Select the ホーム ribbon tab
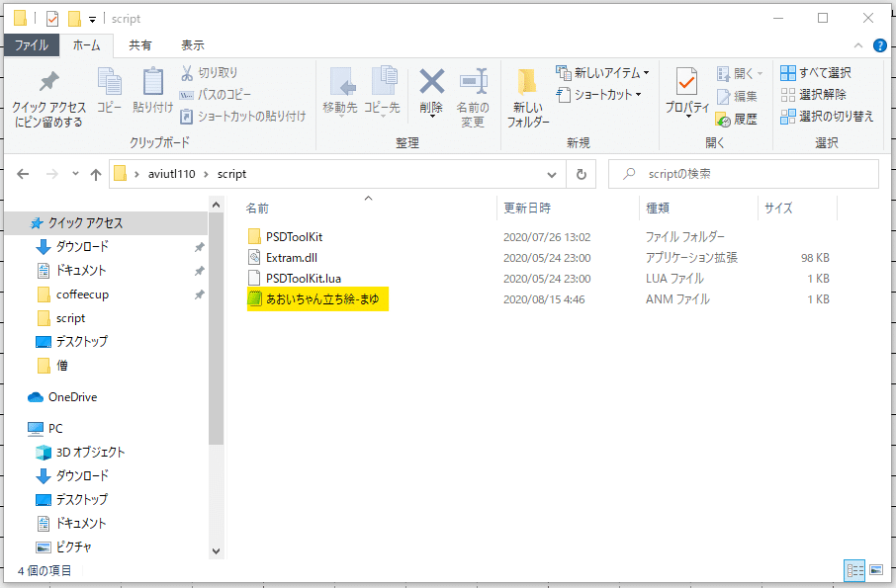 [86, 45]
